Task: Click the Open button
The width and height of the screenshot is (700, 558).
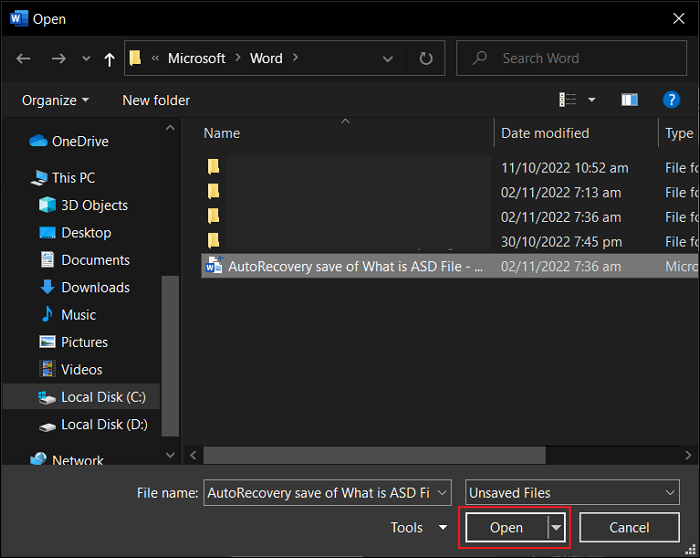Action: [507, 527]
